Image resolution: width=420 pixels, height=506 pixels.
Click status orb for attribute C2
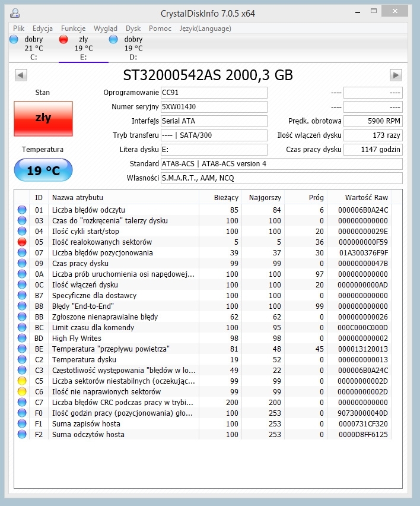[22, 359]
